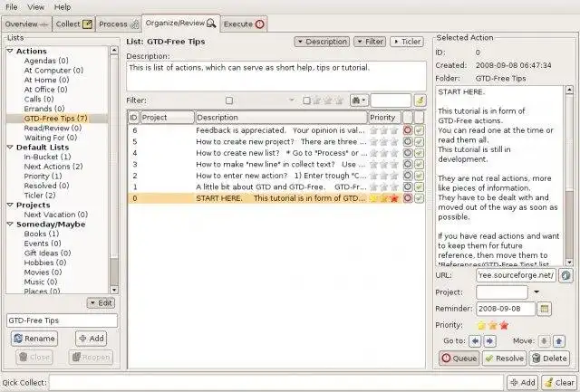Open the Help menu
This screenshot has height=392, width=580.
click(x=63, y=7)
